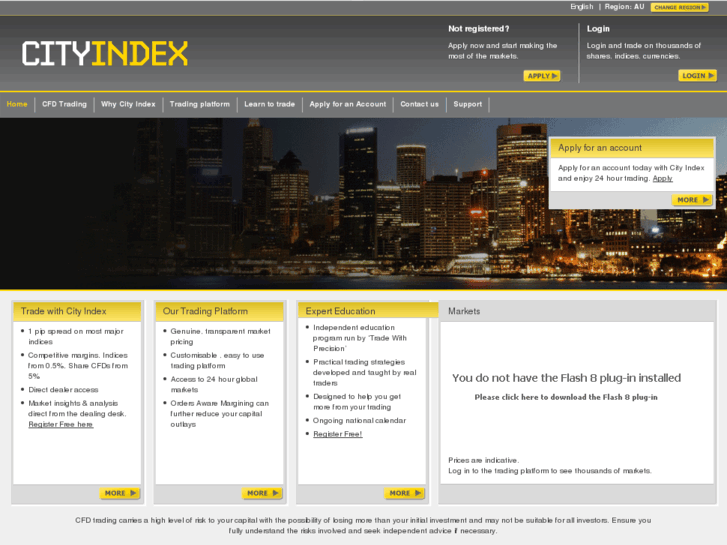Click 'Access to 24 hour global markets'
The width and height of the screenshot is (727, 545).
point(214,385)
